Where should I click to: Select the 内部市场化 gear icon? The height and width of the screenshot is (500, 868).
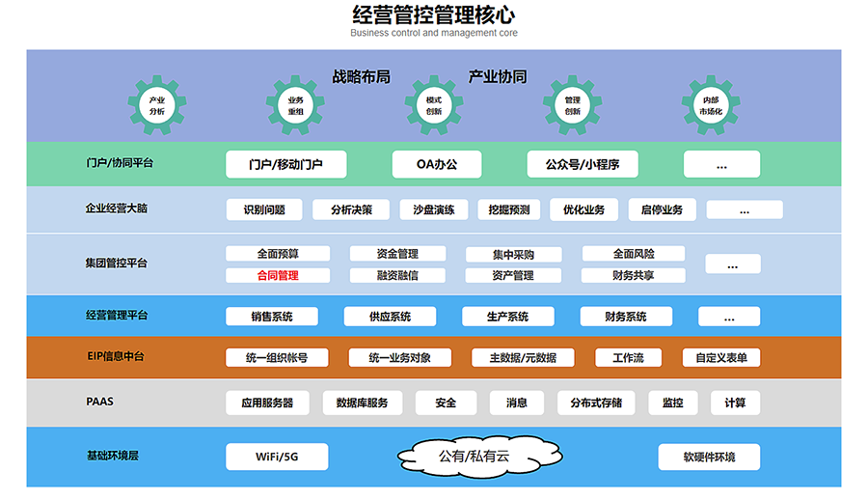coord(711,105)
